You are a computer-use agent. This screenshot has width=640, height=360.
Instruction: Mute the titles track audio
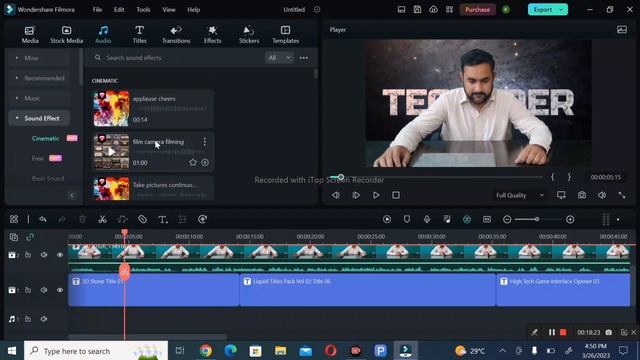(x=44, y=290)
